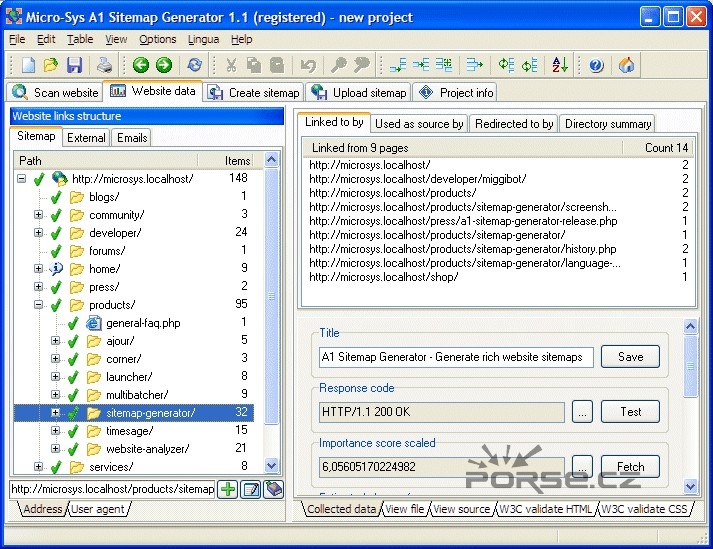Navigate forward with green right arrow
Image resolution: width=713 pixels, height=549 pixels.
point(164,65)
